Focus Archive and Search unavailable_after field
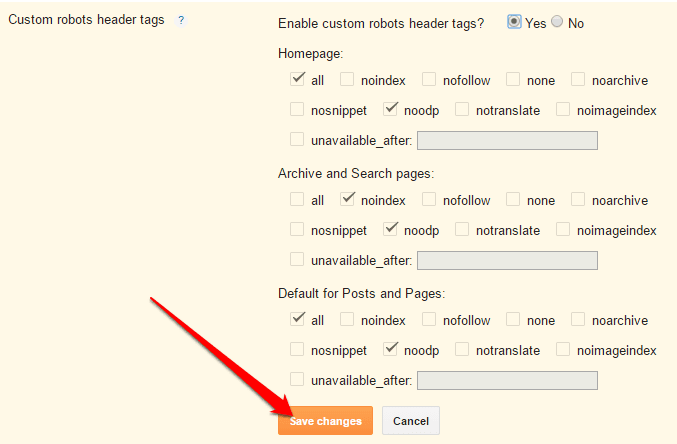677x444 pixels. click(507, 260)
